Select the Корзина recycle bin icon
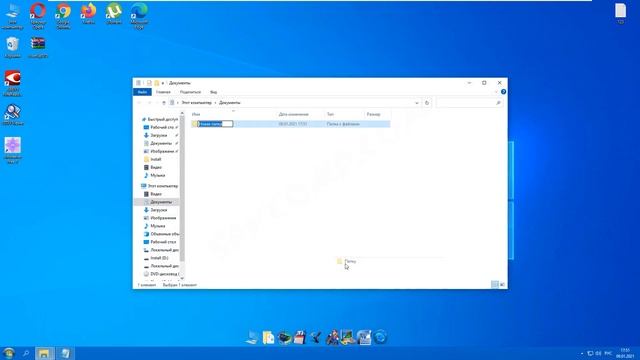 click(x=13, y=47)
